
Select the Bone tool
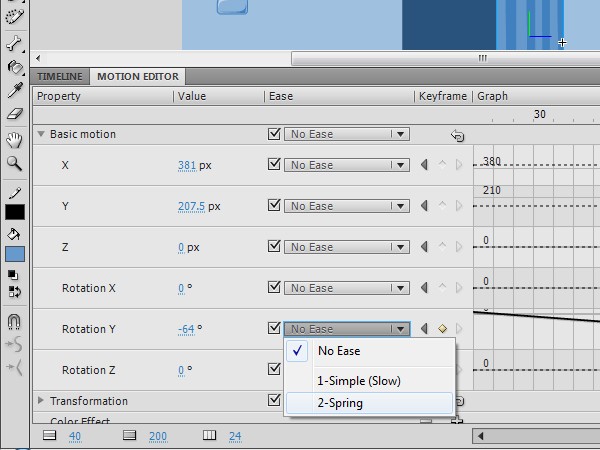pyautogui.click(x=14, y=44)
